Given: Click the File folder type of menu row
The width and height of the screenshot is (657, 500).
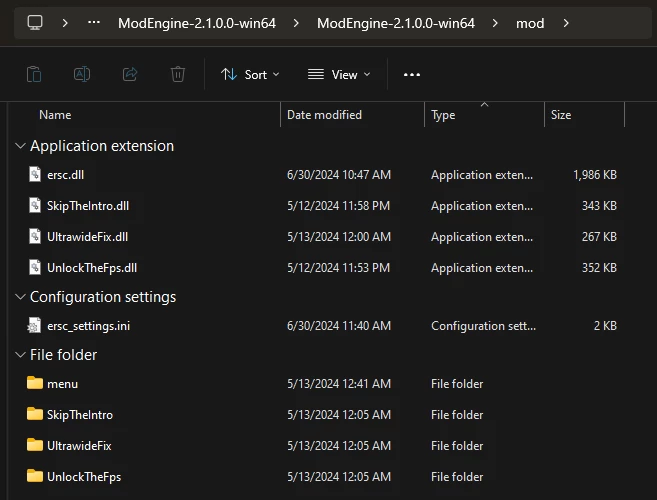Looking at the screenshot, I should 457,384.
